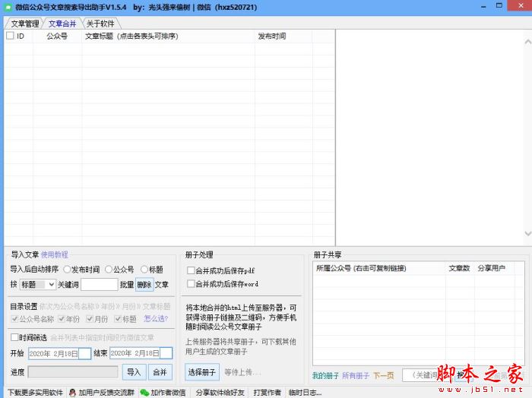The width and height of the screenshot is (532, 398).
Task: Focus the 关键词 input field
Action: pos(100,284)
